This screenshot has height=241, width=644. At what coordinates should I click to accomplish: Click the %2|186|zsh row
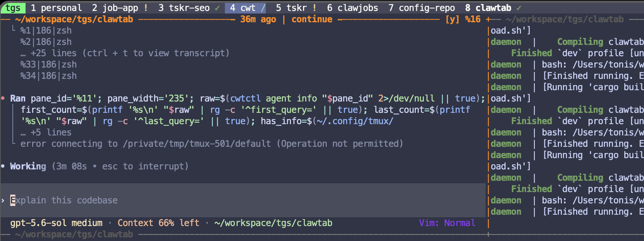click(x=46, y=42)
